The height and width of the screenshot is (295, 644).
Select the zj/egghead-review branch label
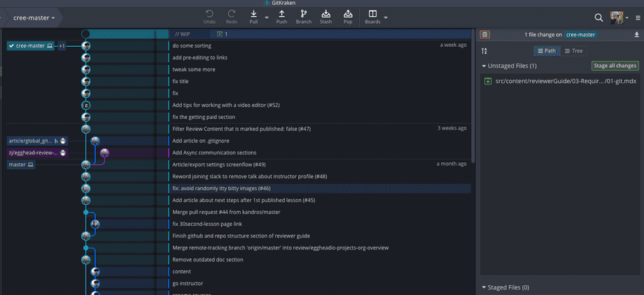coord(37,152)
